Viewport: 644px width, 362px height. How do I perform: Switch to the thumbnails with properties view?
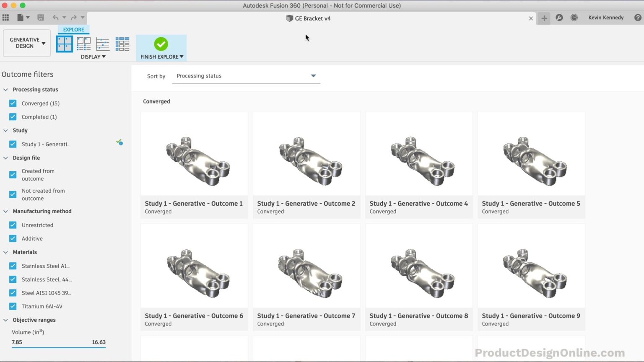[x=83, y=44]
